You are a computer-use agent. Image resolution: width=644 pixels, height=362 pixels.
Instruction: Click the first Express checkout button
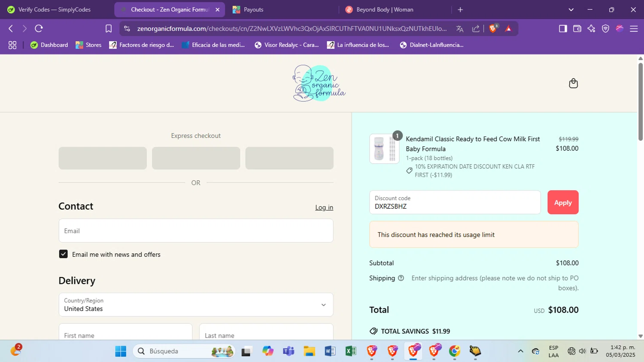pos(103,158)
